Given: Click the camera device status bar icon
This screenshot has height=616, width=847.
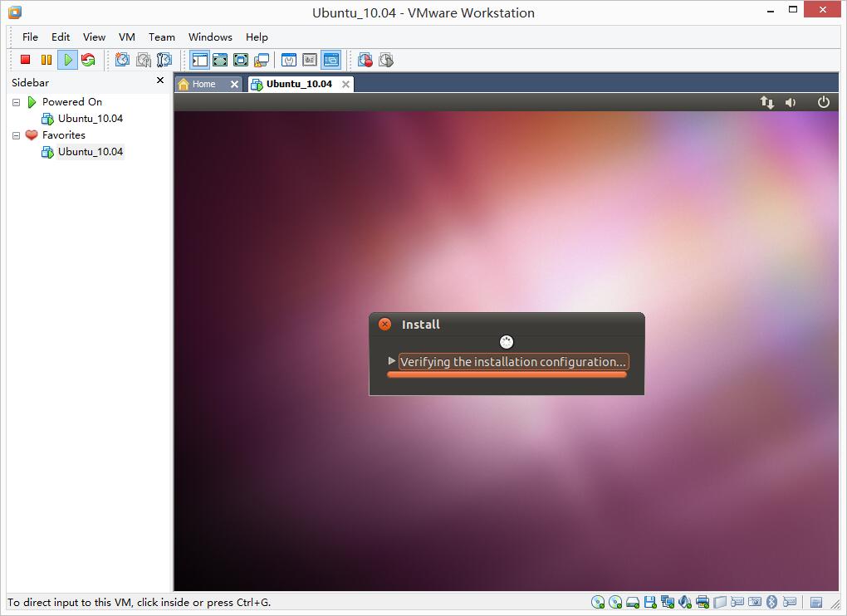Looking at the screenshot, I should click(x=755, y=601).
